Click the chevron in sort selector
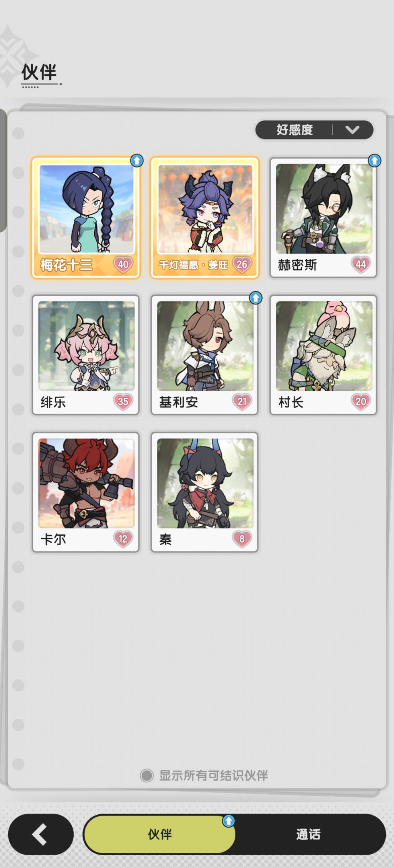Screen dimensions: 394x868 click(352, 130)
